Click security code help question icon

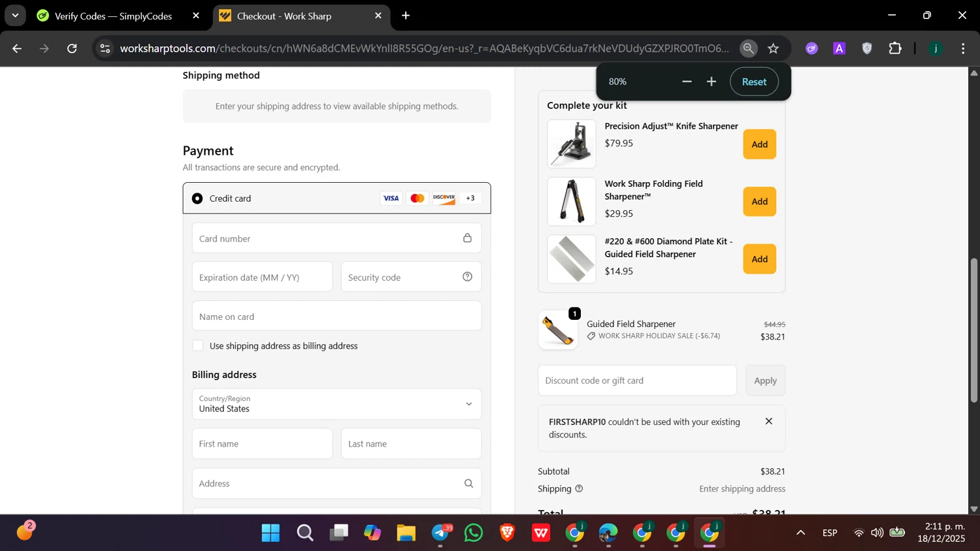pos(467,277)
